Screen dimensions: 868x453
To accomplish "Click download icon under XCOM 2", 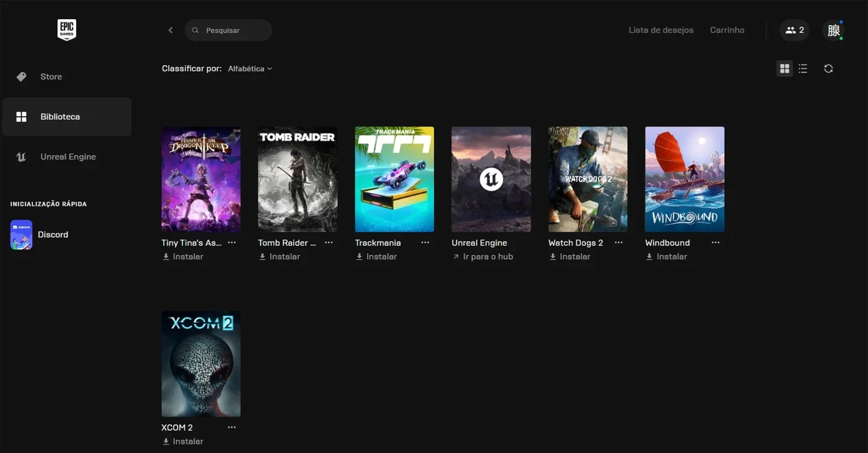I will (x=166, y=442).
